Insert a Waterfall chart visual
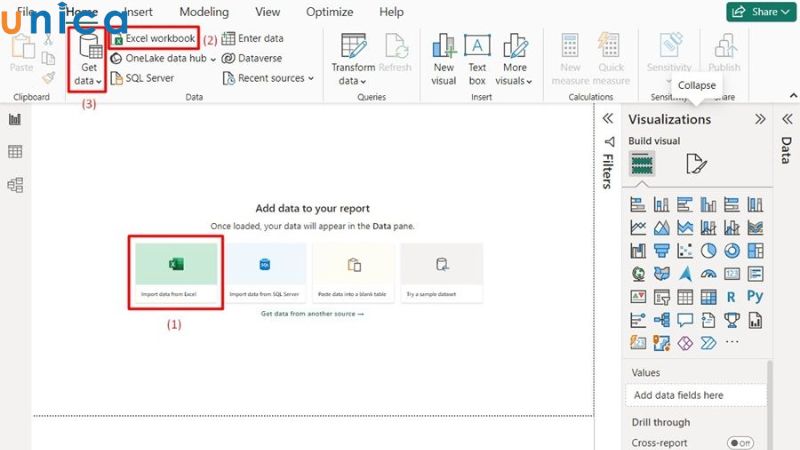This screenshot has width=800, height=450. pyautogui.click(x=638, y=251)
